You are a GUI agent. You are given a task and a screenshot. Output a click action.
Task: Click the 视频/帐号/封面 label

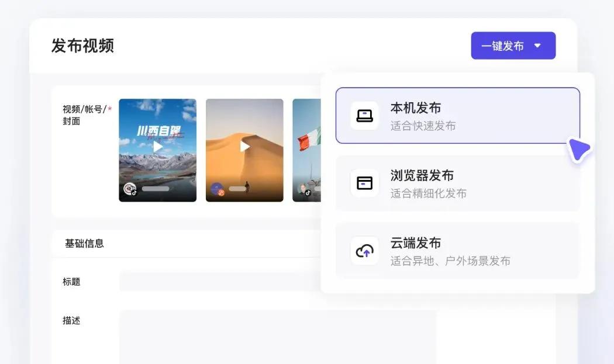87,115
